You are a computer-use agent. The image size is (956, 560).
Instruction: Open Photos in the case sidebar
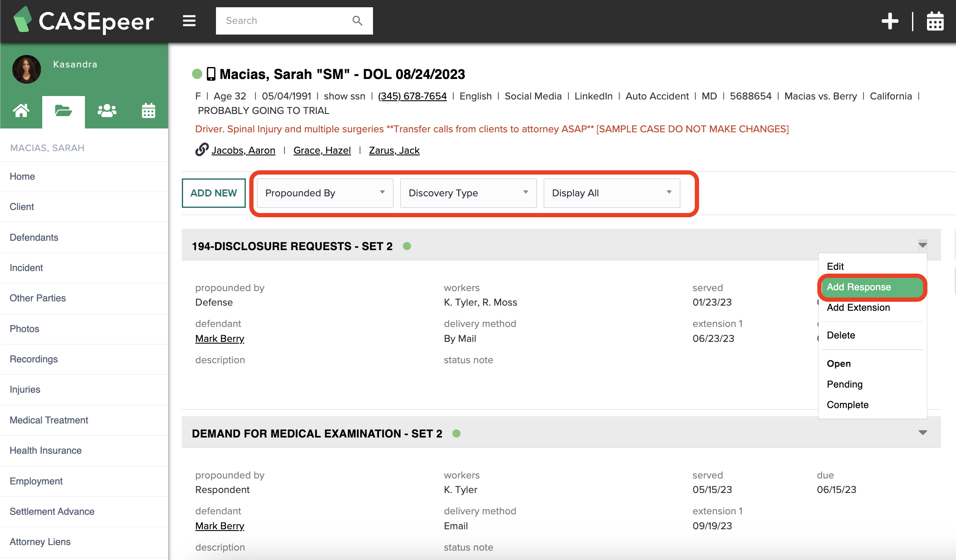84,329
